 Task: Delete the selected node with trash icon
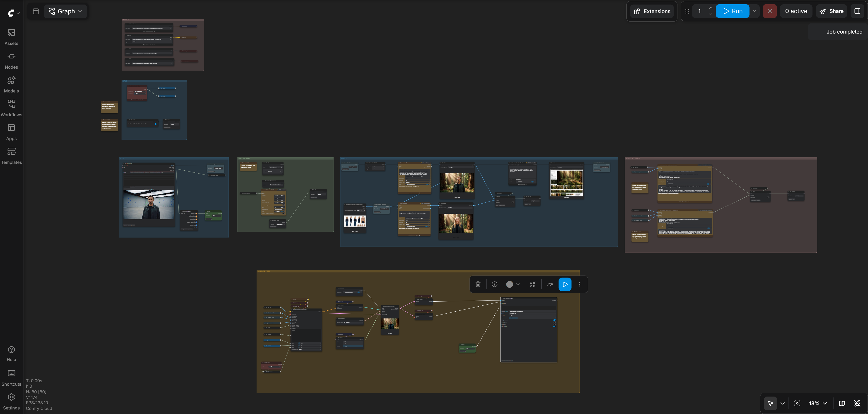pyautogui.click(x=478, y=284)
